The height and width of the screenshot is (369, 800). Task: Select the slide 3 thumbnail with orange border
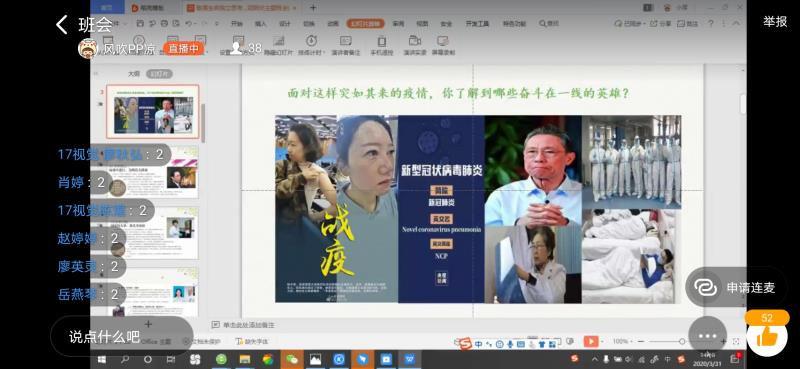tap(153, 111)
